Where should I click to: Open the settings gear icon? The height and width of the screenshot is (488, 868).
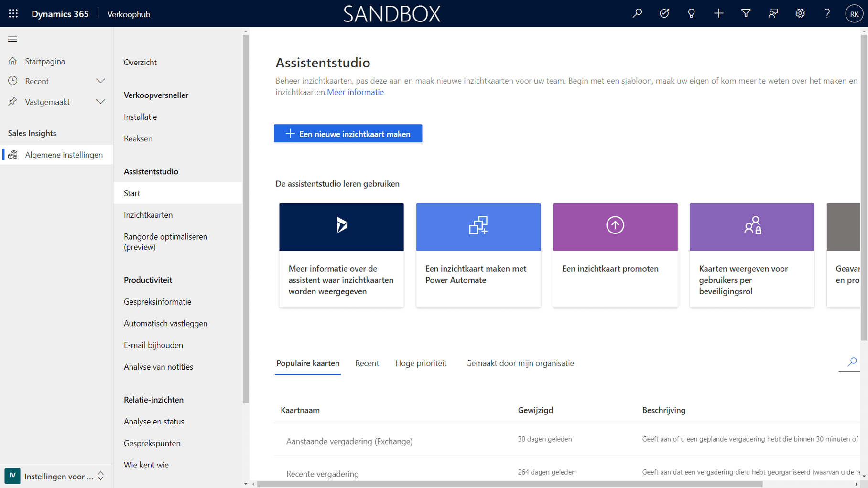coord(800,13)
